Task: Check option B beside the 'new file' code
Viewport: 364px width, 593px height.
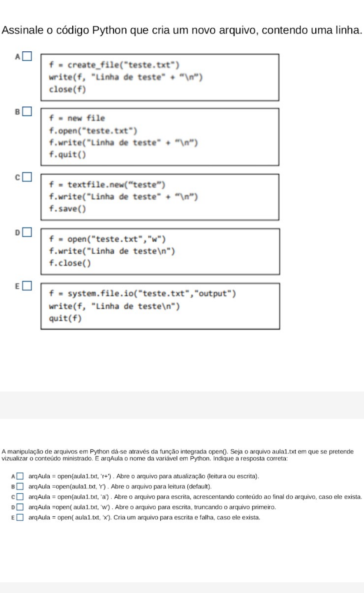Action: coord(27,111)
